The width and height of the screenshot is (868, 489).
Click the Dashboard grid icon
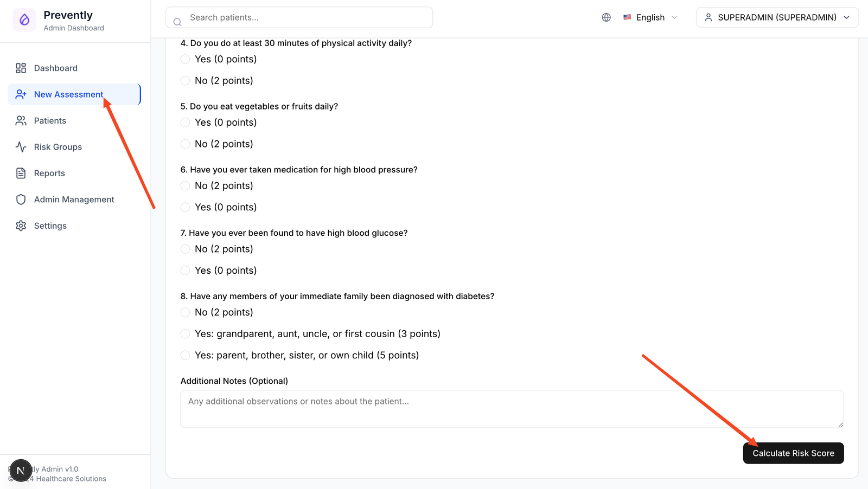coord(21,68)
